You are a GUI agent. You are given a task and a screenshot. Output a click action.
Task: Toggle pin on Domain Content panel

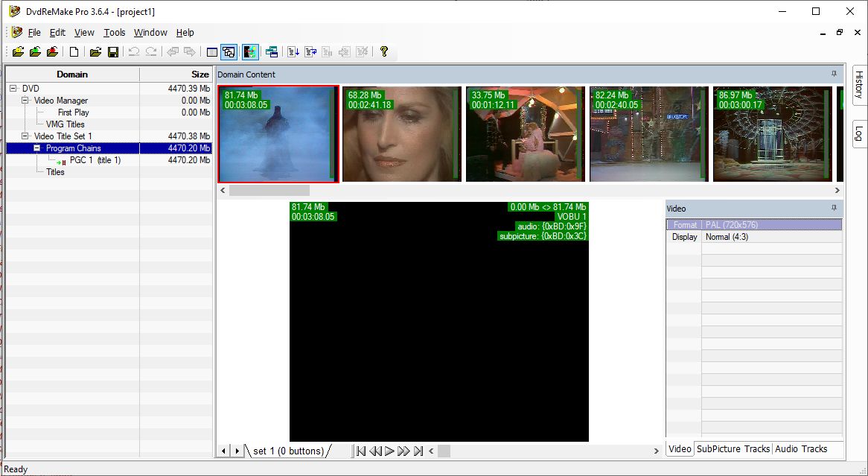834,74
